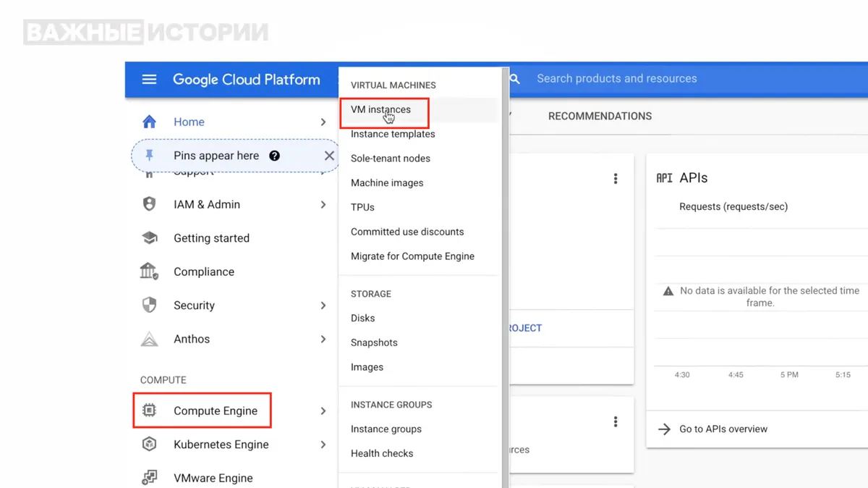Click the Home house icon
The width and height of the screenshot is (868, 488).
pyautogui.click(x=149, y=122)
